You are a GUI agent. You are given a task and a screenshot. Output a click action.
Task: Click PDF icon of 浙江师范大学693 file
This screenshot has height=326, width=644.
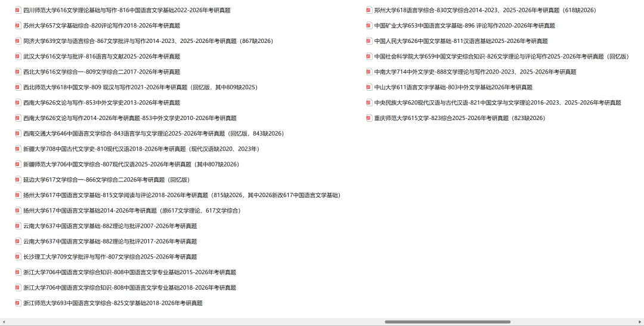point(18,303)
